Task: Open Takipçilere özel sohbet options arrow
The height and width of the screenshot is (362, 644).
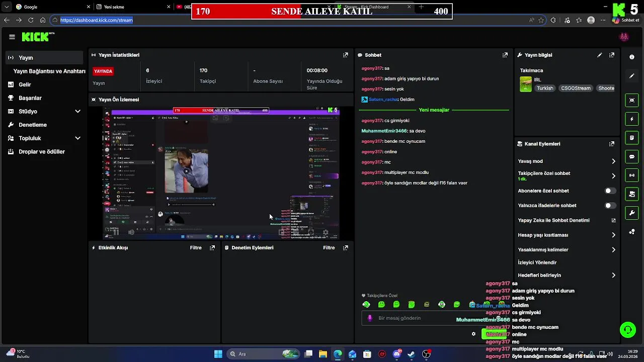Action: (613, 176)
